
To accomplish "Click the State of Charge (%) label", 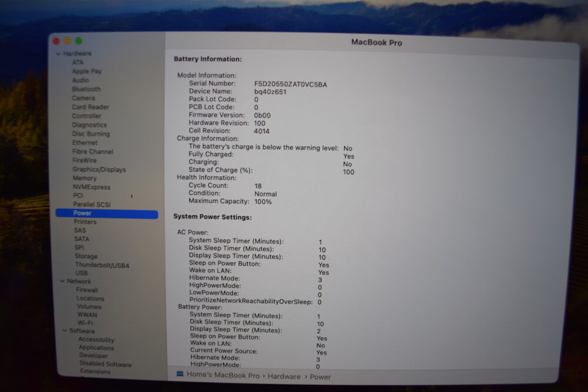I will coord(220,170).
